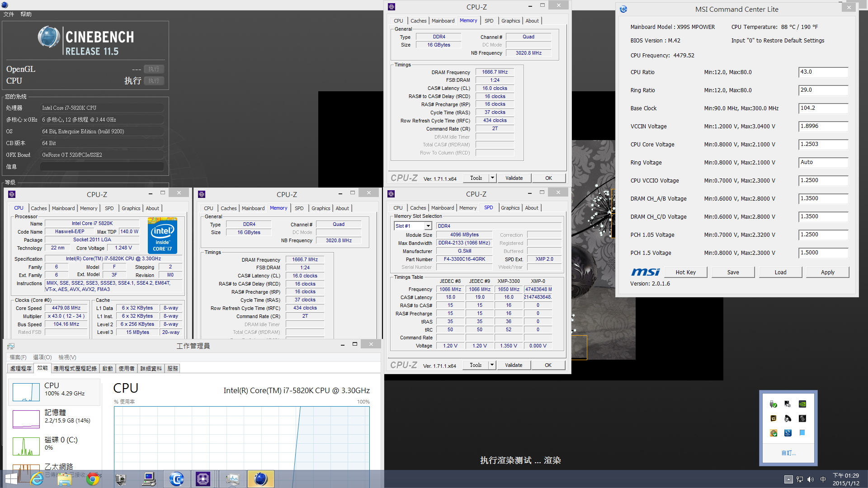Open SPD tab in the middle CPU-Z window
The image size is (868, 488).
click(299, 208)
